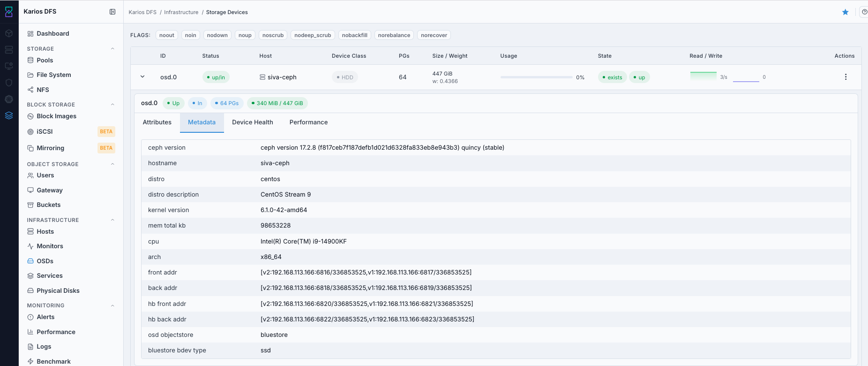
Task: Click the Users people icon
Action: point(30,175)
